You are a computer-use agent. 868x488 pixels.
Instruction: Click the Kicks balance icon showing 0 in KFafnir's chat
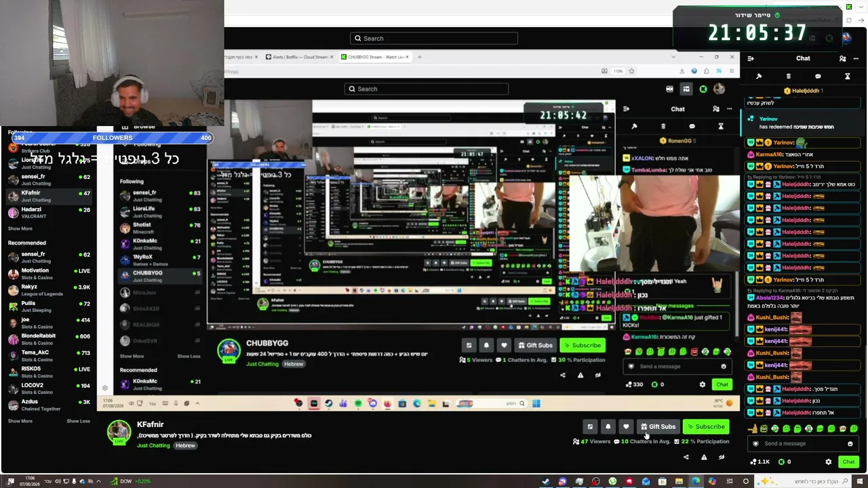tap(785, 462)
